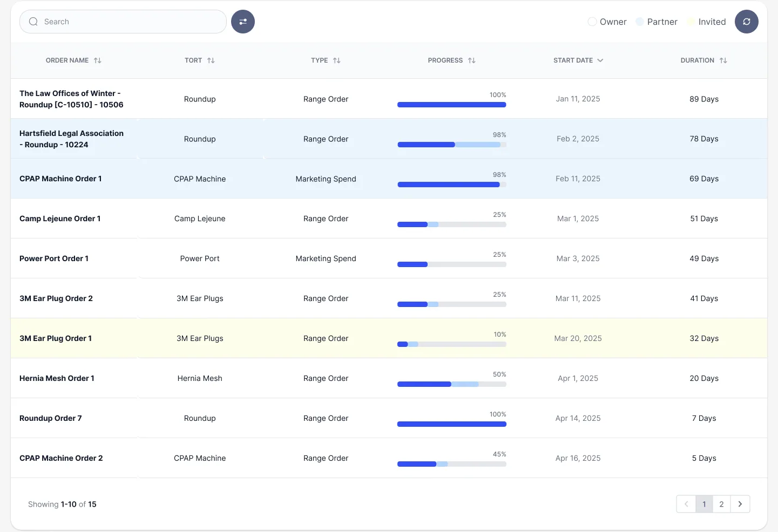Click the Apr 16, 2025 date cell
Viewport: 778px width, 532px height.
[x=578, y=458]
